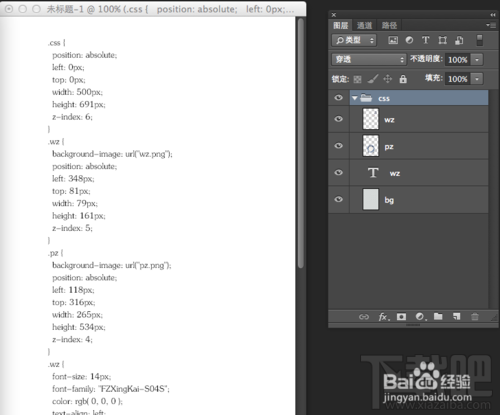Hide the wz image layer

point(339,119)
